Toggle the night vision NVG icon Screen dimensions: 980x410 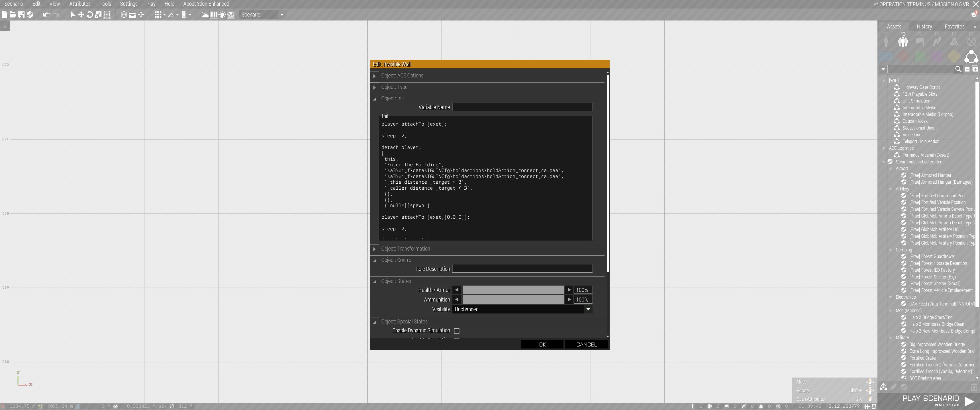point(231,15)
